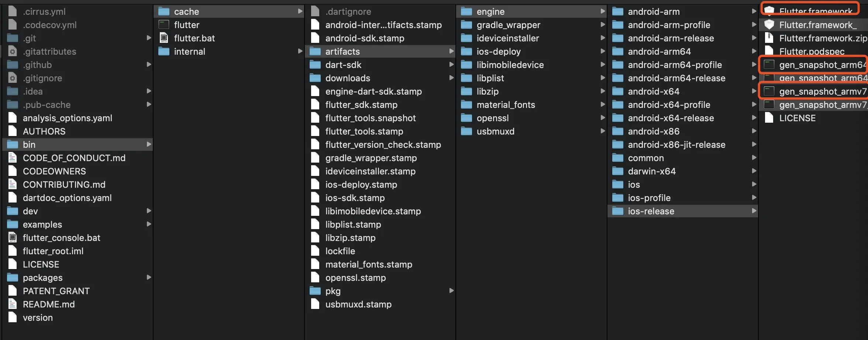Select usbmuxd.stamp file
Image resolution: width=868 pixels, height=340 pixels.
[x=380, y=304]
